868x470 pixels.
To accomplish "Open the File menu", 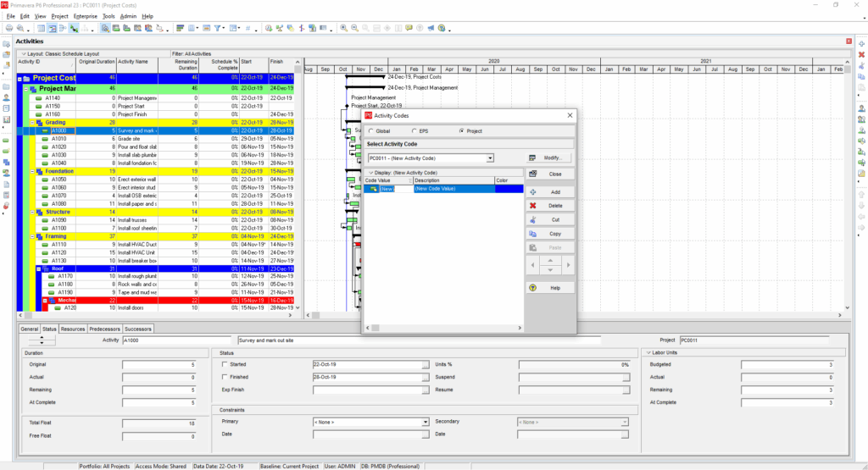I will [10, 17].
